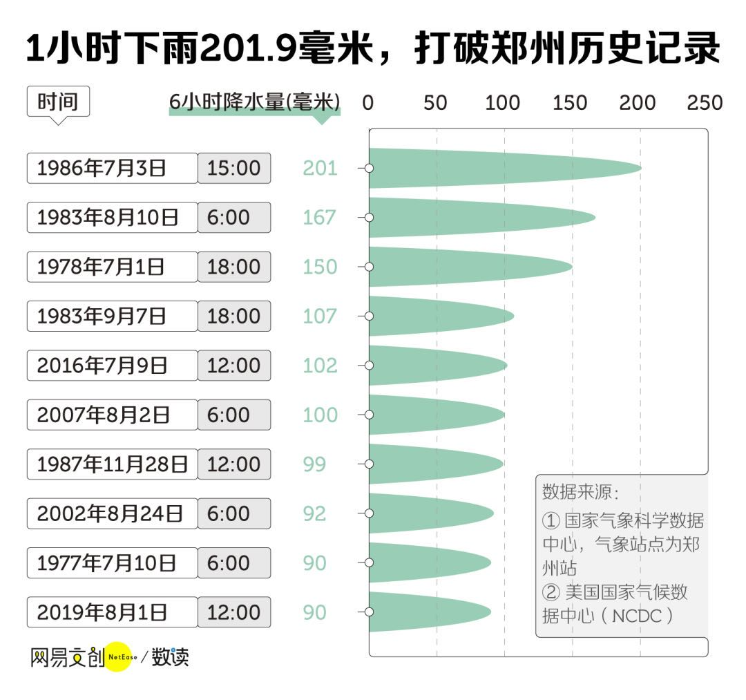The height and width of the screenshot is (700, 746).
Task: Click the 6小时降水量(毫米) column header
Action: (254, 103)
